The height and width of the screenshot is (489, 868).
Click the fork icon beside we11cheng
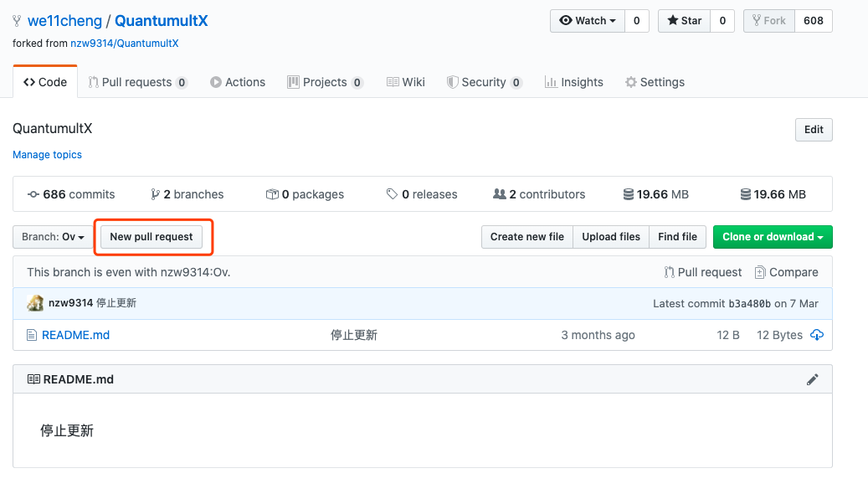(x=18, y=21)
